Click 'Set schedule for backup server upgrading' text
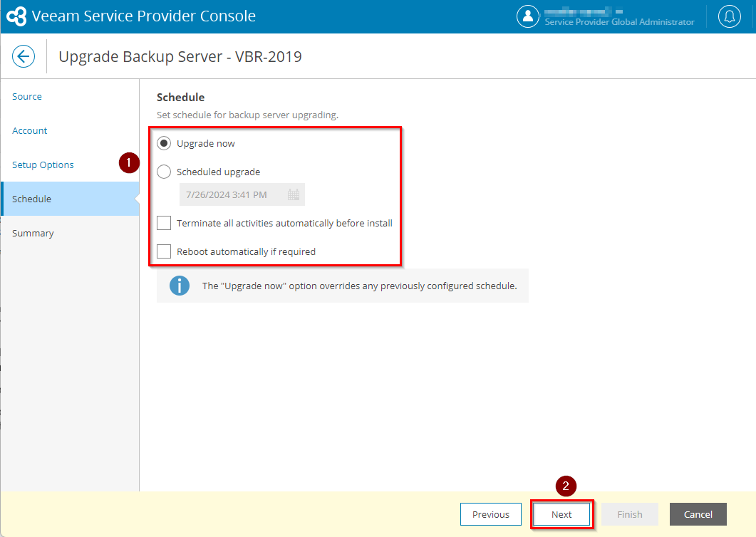This screenshot has width=756, height=537. (247, 115)
